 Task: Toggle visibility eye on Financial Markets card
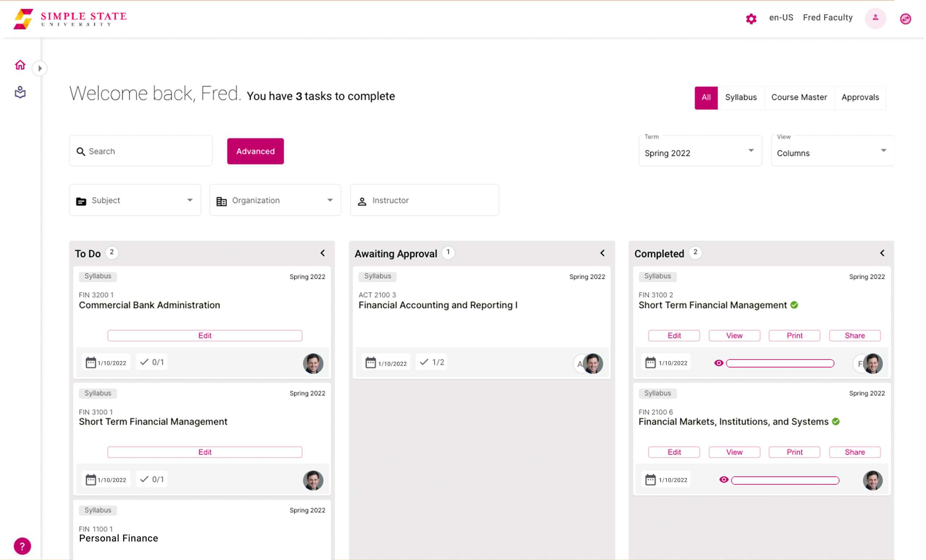coord(724,479)
